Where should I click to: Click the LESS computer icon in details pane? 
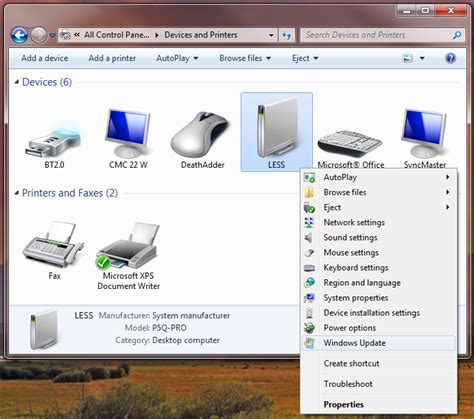pyautogui.click(x=43, y=329)
